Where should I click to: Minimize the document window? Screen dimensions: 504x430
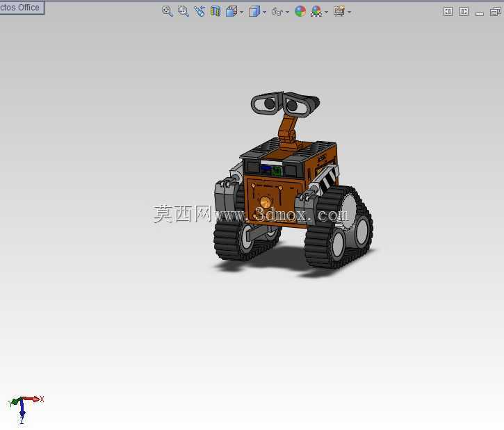480,13
